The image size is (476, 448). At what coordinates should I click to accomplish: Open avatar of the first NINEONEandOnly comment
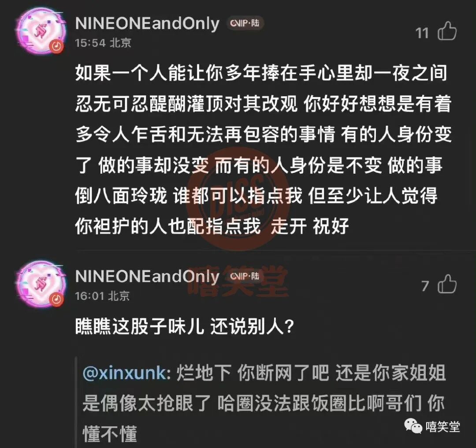(40, 32)
